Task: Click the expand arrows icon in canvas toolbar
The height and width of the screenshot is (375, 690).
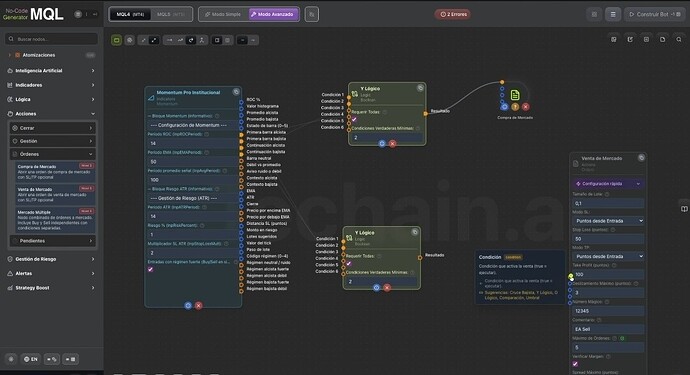Action: tap(154, 40)
